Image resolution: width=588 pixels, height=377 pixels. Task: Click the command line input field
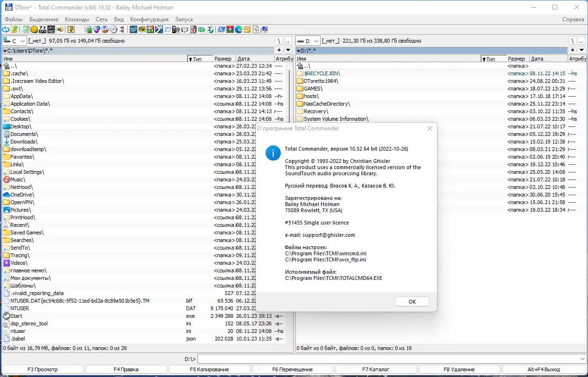tap(388, 359)
